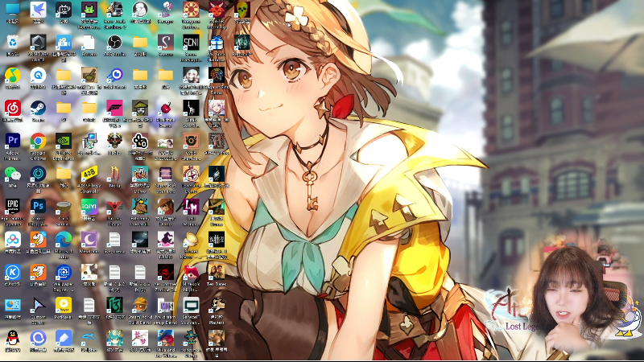
Task: Launch WeChat green chat icon
Action: pos(12,174)
